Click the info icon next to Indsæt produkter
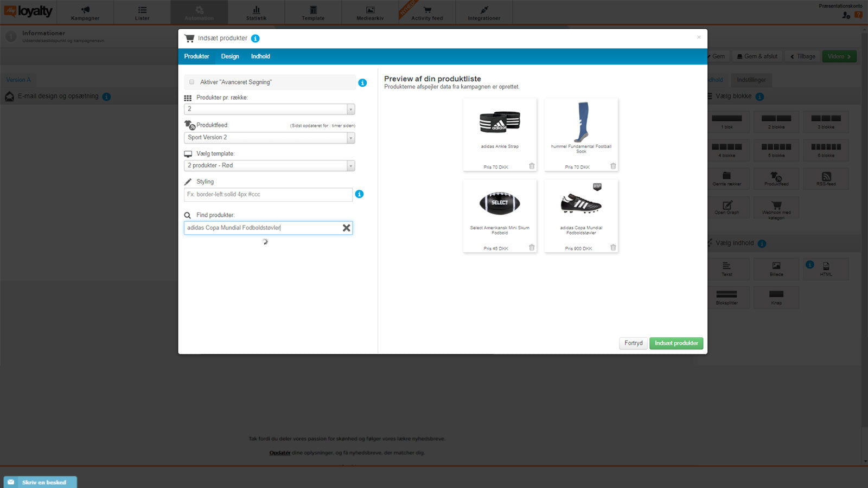Screen dimensions: 868x488 [255, 38]
